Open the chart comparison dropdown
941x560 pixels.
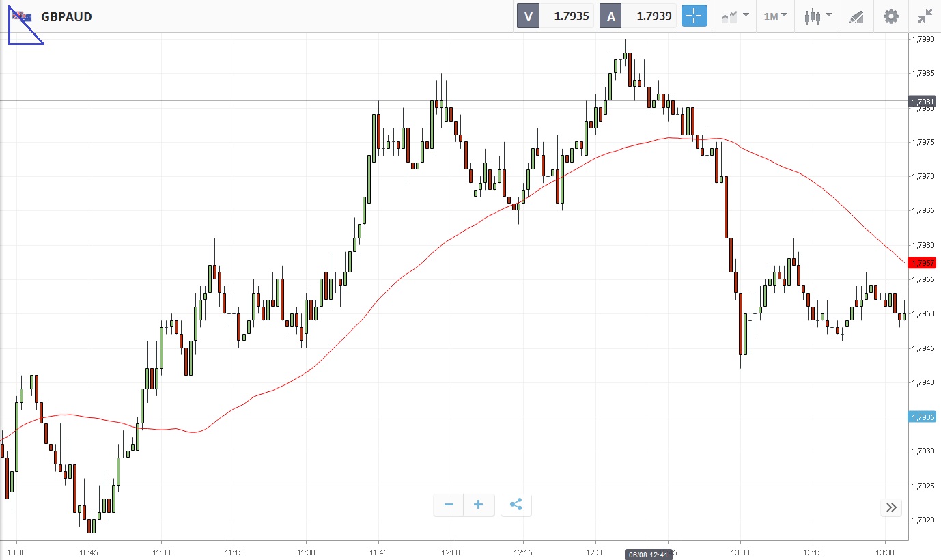(735, 16)
